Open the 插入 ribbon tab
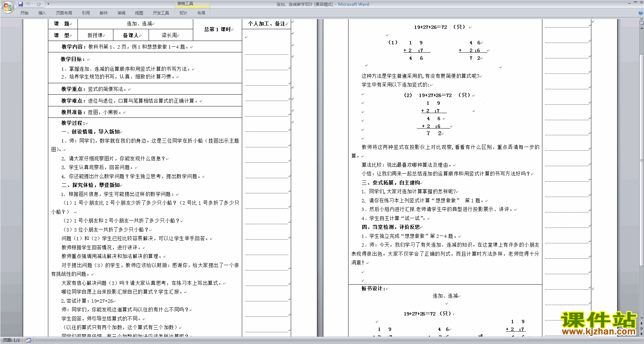 tap(42, 13)
